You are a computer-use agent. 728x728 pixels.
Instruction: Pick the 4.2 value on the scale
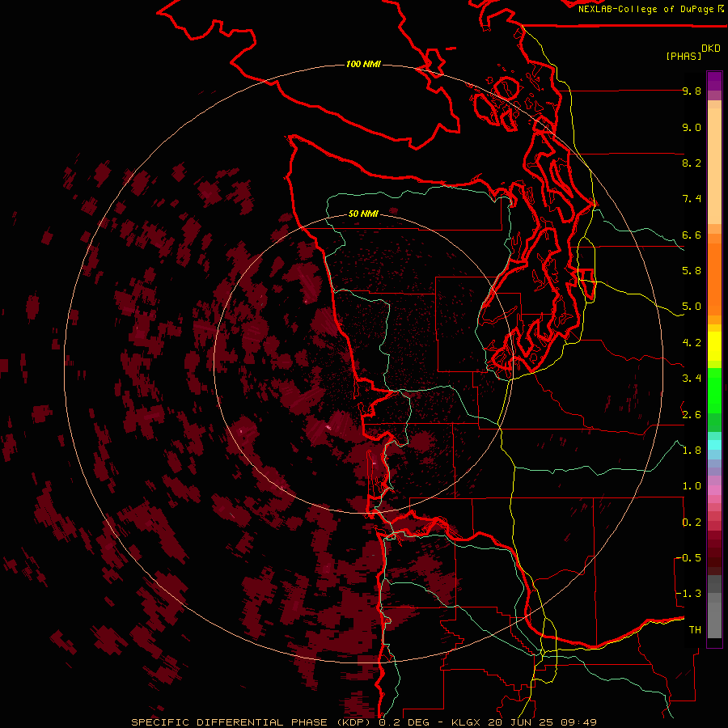pyautogui.click(x=692, y=343)
